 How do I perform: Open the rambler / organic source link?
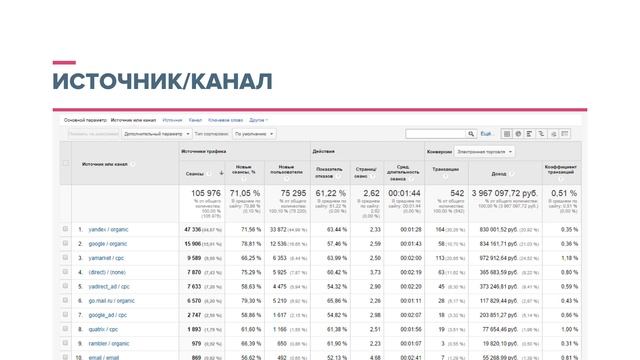[x=109, y=344]
